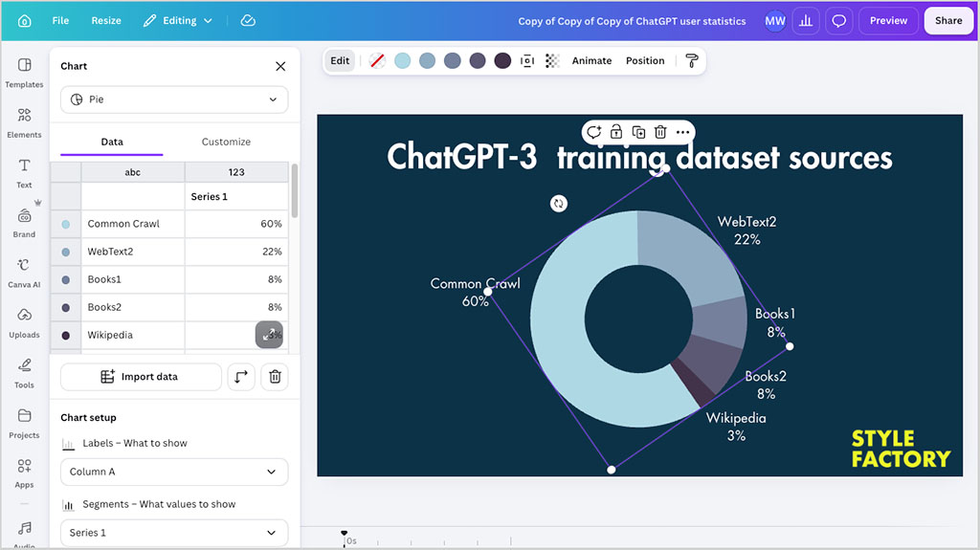
Task: Open Projects in the sidebar
Action: point(24,423)
